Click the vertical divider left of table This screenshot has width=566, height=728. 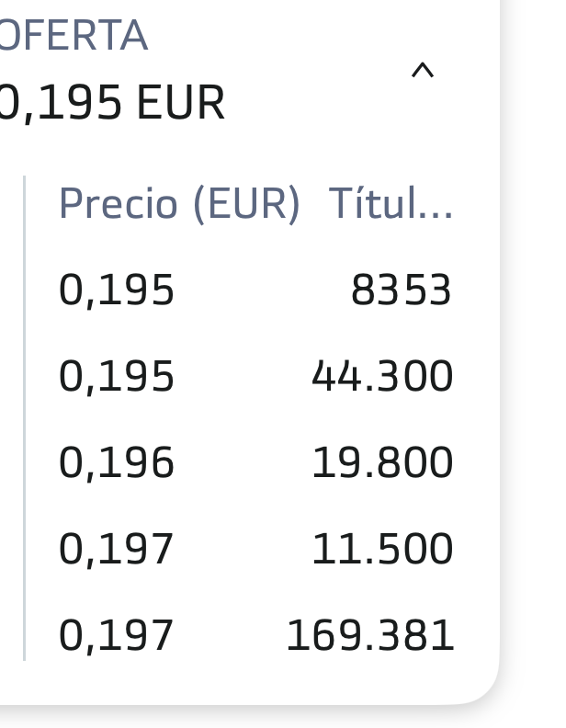(x=24, y=418)
